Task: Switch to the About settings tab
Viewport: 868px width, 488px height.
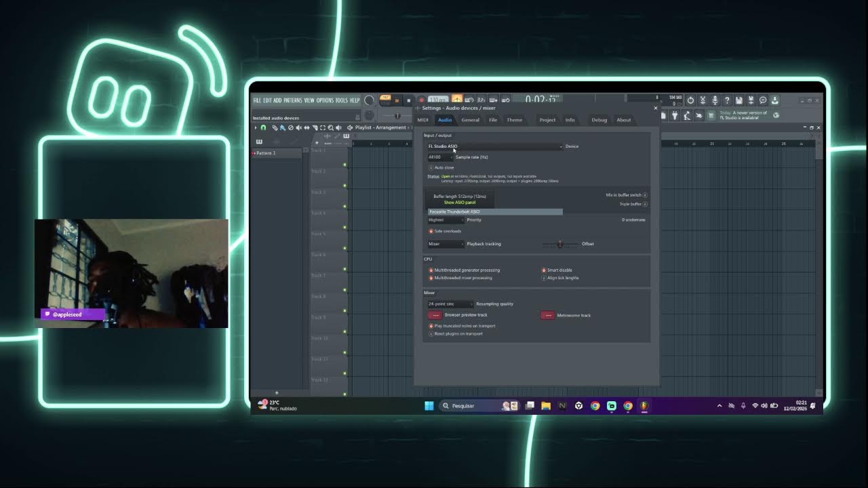Action: pos(624,120)
